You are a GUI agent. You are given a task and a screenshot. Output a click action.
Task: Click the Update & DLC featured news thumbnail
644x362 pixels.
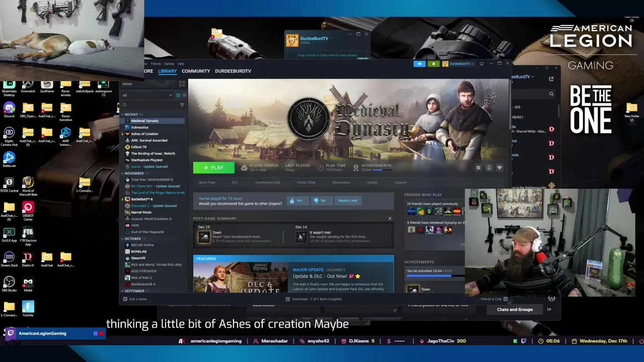pyautogui.click(x=241, y=278)
